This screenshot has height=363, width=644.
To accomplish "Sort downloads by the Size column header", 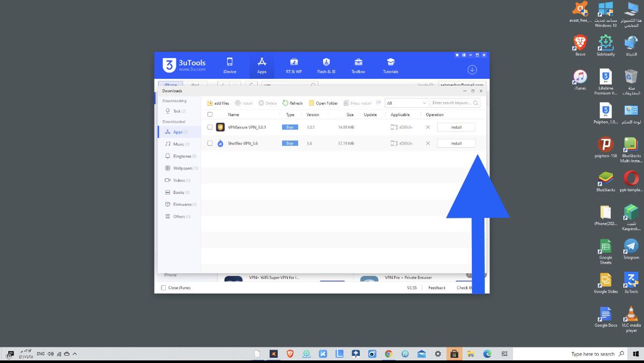I will 350,114.
